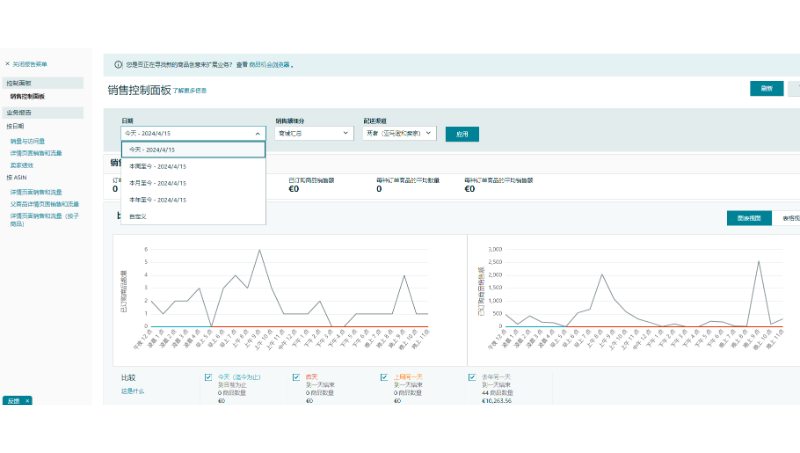
Task: Choose 本年至今 - 2024/4/15 from the list
Action: 193,200
